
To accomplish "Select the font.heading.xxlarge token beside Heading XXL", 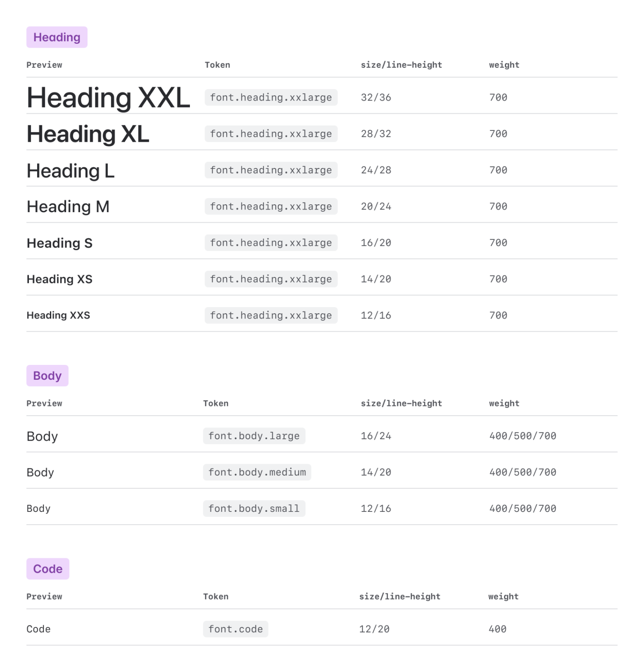I will (x=270, y=97).
